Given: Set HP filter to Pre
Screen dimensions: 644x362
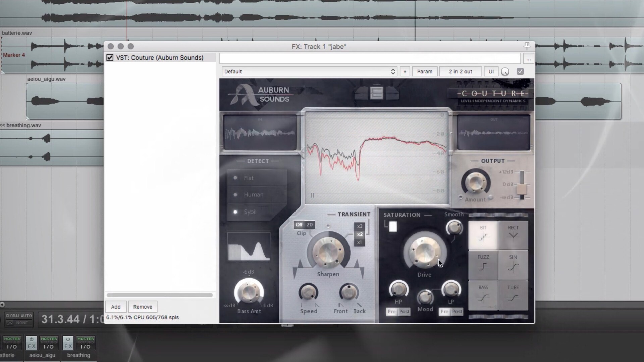Looking at the screenshot, I should click(x=392, y=311).
